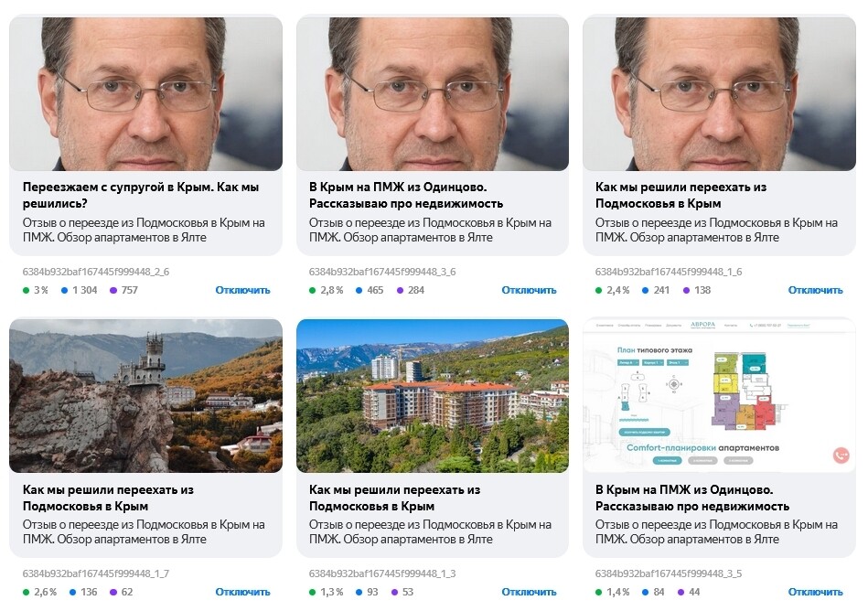Screen dimensions: 868x611
Task: Click the purple dot beside 757
Action: [x=113, y=290]
